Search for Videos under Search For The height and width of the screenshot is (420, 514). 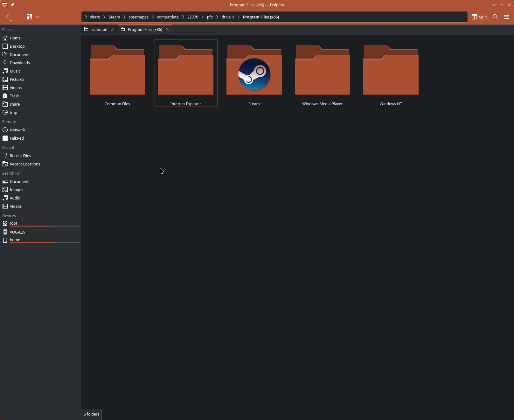click(40, 206)
